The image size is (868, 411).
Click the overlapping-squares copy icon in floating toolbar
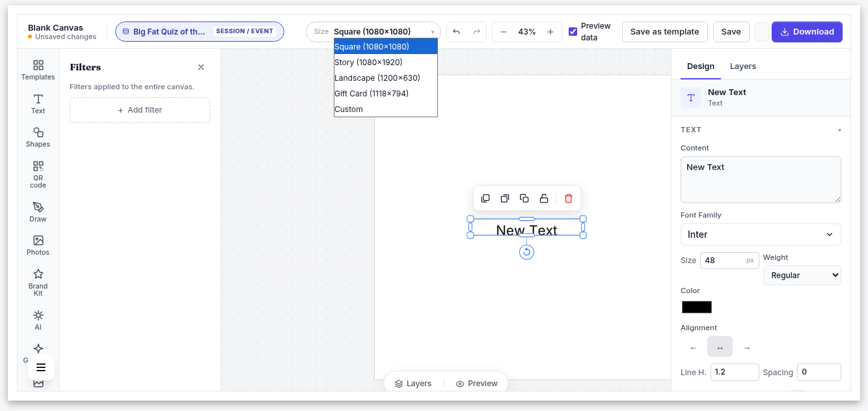coord(524,199)
